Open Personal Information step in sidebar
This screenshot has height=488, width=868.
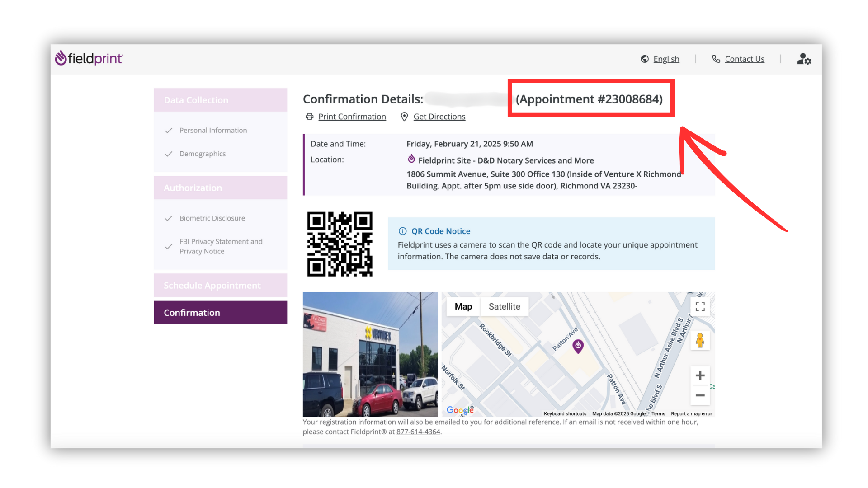coord(213,130)
